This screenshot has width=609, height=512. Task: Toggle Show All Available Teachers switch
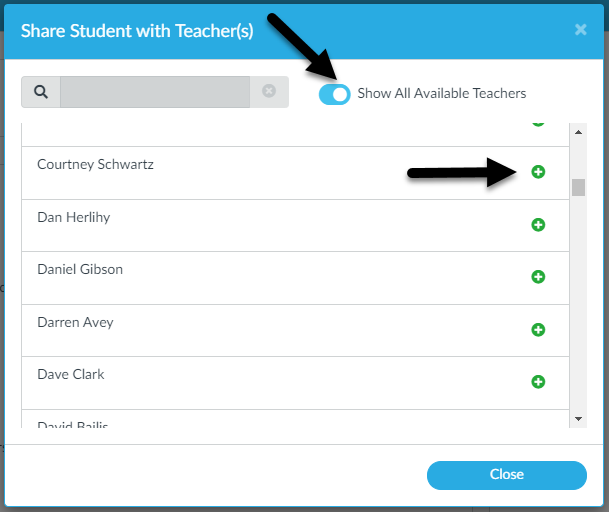[x=334, y=94]
